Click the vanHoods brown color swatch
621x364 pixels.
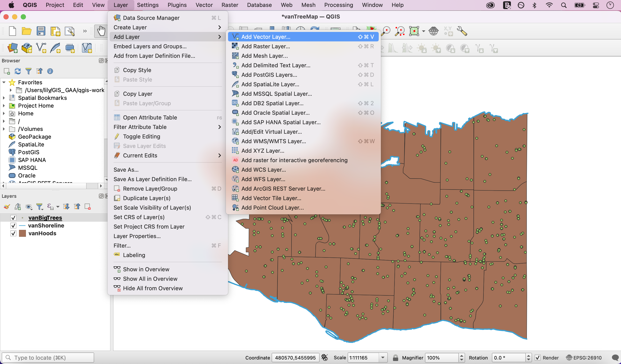[x=22, y=233]
